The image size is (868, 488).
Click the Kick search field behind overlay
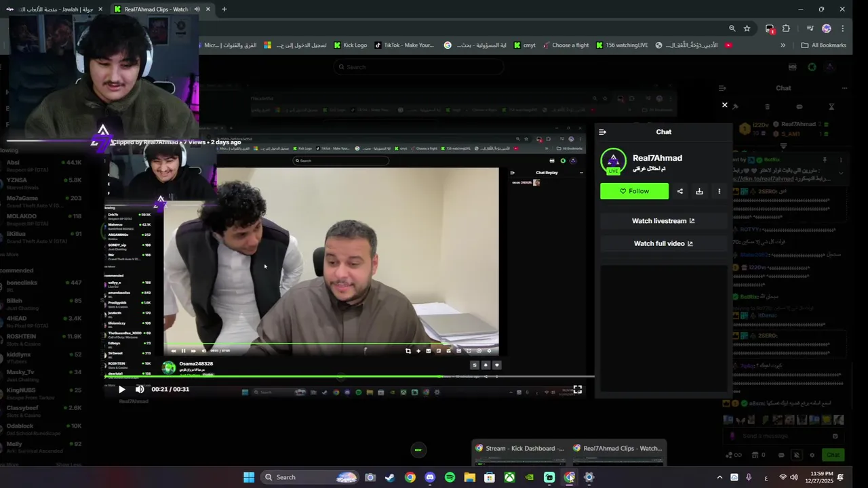[418, 67]
